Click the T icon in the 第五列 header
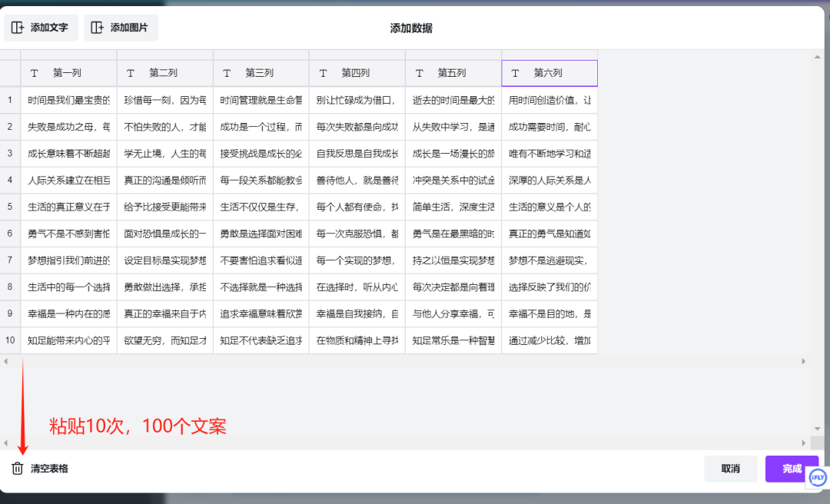 pyautogui.click(x=419, y=72)
